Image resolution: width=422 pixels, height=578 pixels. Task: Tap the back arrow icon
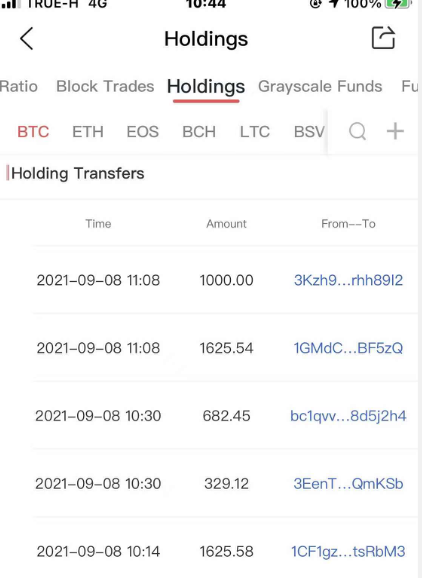click(27, 38)
